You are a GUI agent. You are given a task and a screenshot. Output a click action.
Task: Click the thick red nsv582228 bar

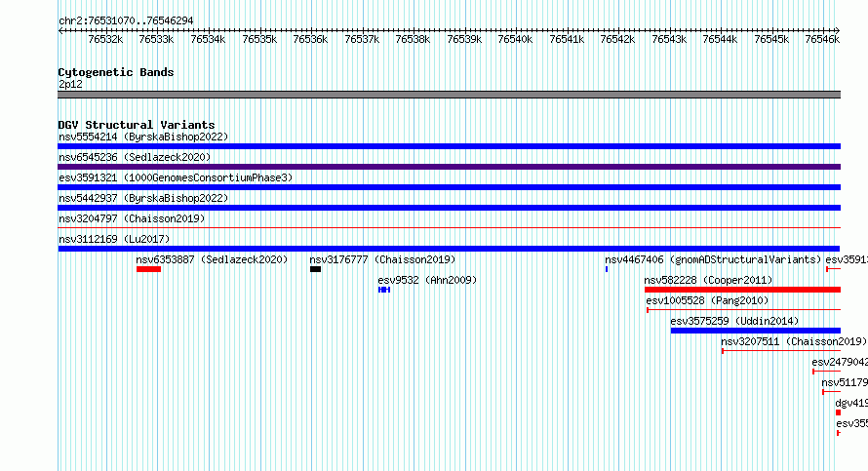[742, 290]
